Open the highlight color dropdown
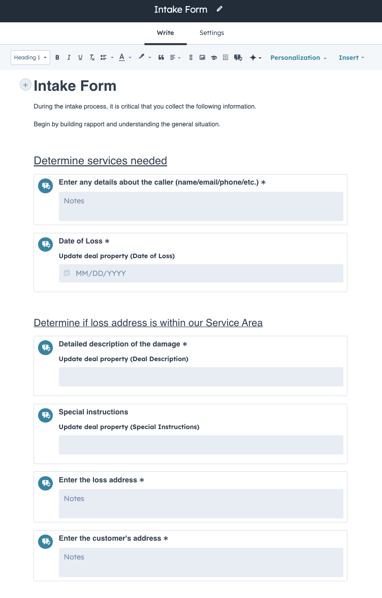 pos(144,58)
